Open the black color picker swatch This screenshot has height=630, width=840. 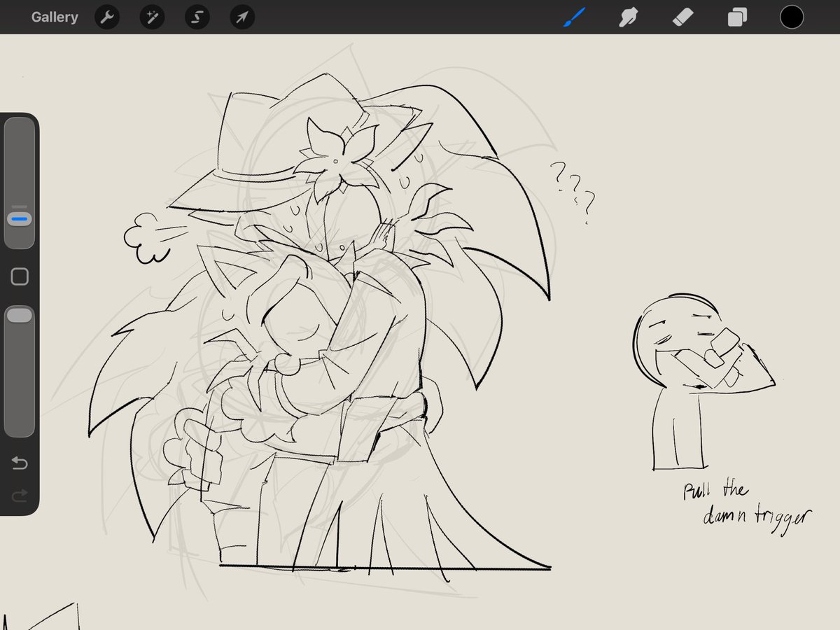(792, 17)
